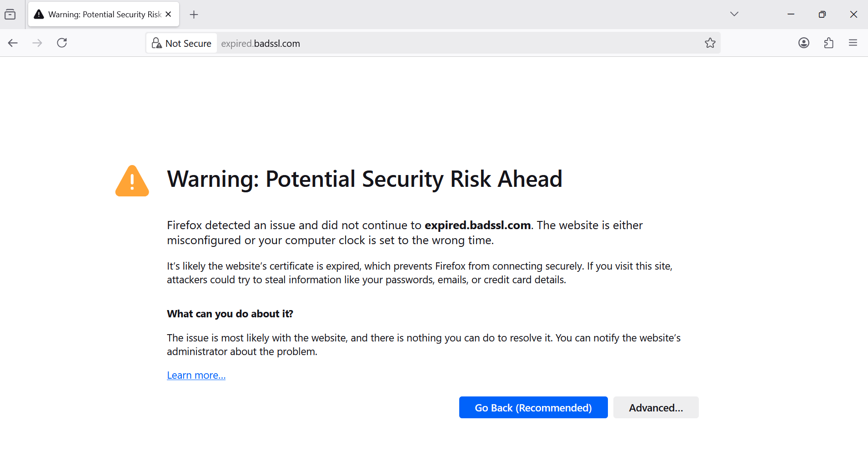The image size is (868, 456).
Task: Expand the list all tabs chevron
Action: point(734,14)
